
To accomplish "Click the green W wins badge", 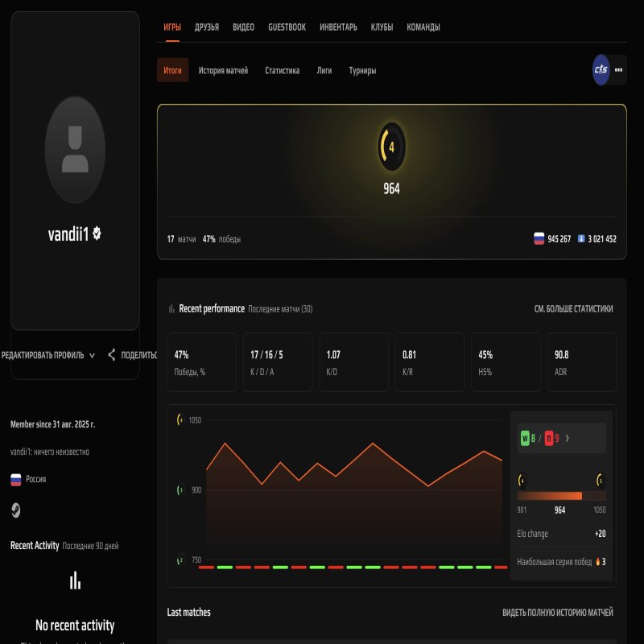I will point(524,438).
